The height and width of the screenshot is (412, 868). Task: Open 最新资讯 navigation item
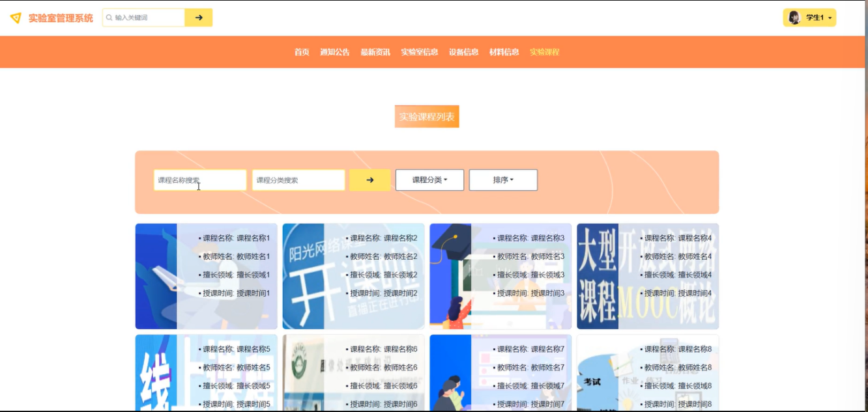pos(375,52)
